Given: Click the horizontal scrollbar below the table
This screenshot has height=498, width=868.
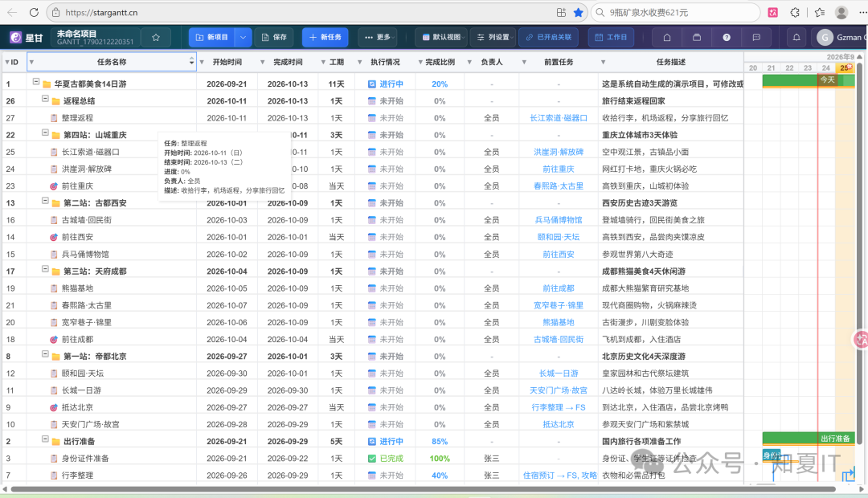Looking at the screenshot, I should pyautogui.click(x=423, y=489).
